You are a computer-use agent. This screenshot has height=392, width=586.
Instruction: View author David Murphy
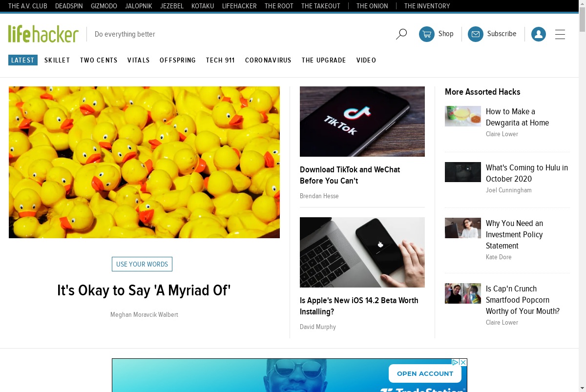(318, 327)
